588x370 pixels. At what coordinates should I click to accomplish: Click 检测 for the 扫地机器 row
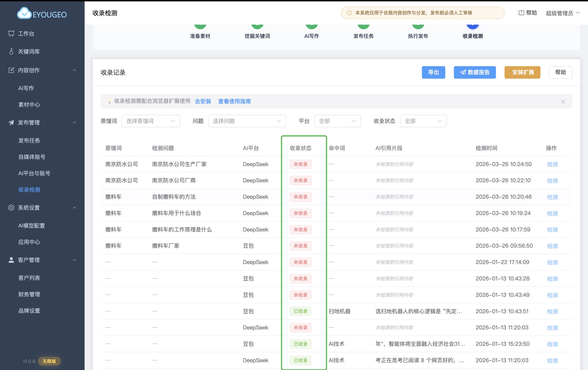click(x=552, y=312)
